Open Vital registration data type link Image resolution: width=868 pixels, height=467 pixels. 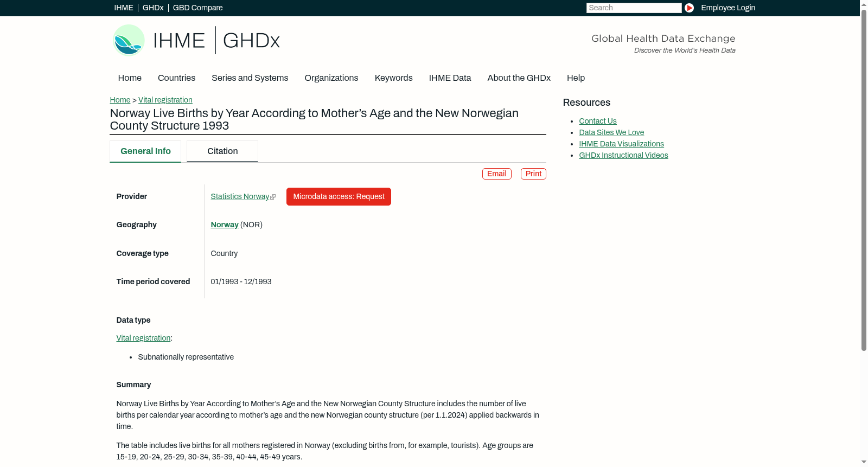143,338
